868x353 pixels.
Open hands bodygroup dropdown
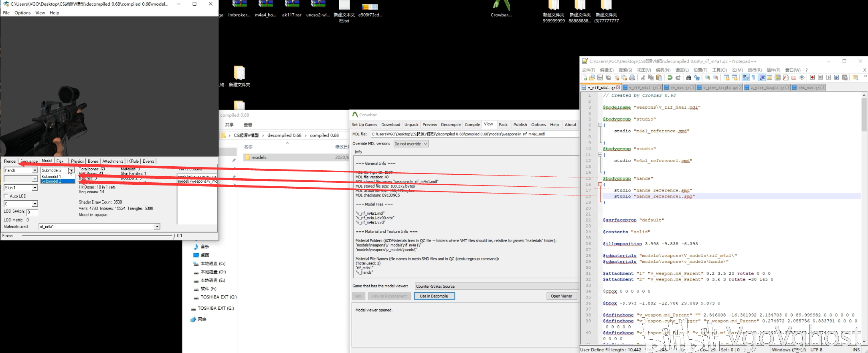pos(35,170)
